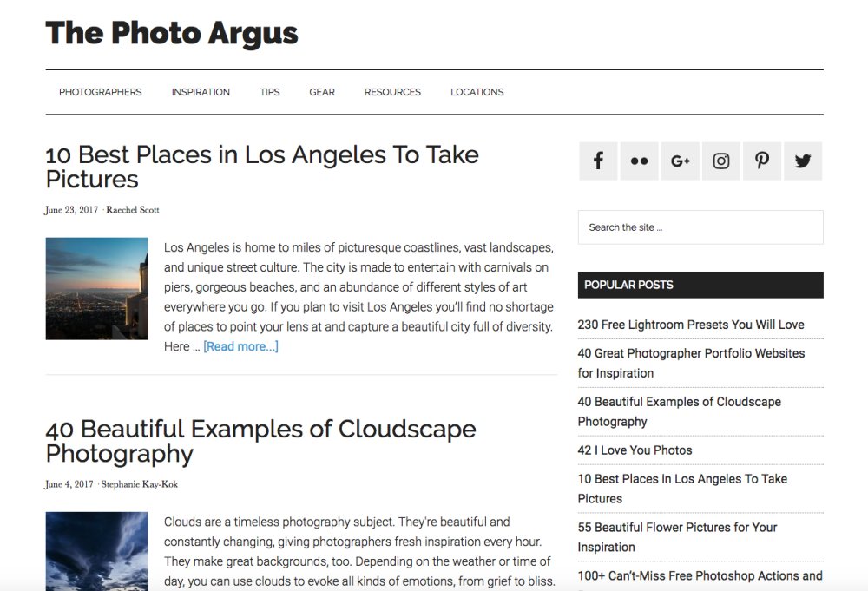Open the Gear menu item
The image size is (868, 591).
click(322, 92)
